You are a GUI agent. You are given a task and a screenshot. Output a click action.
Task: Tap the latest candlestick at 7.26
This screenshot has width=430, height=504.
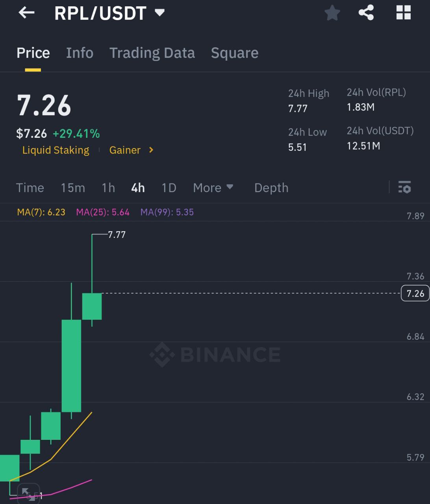coord(92,306)
